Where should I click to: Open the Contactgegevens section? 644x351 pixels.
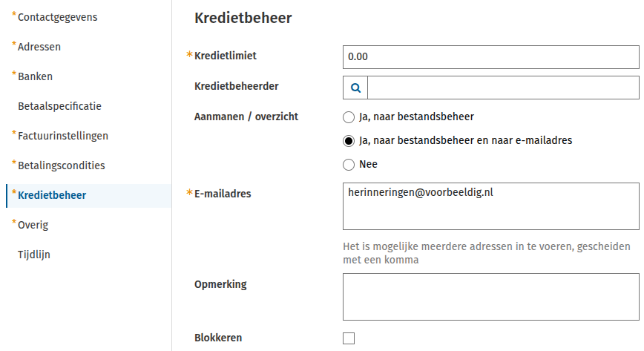coord(58,17)
